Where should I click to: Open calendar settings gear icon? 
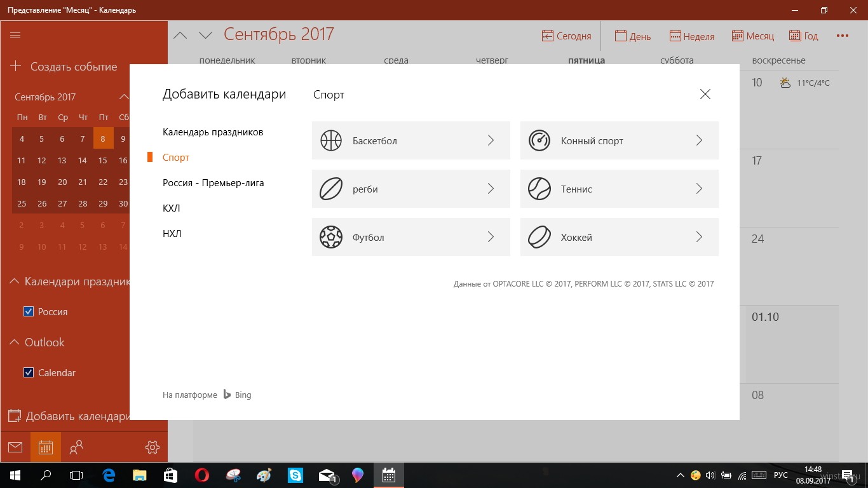[x=153, y=447]
